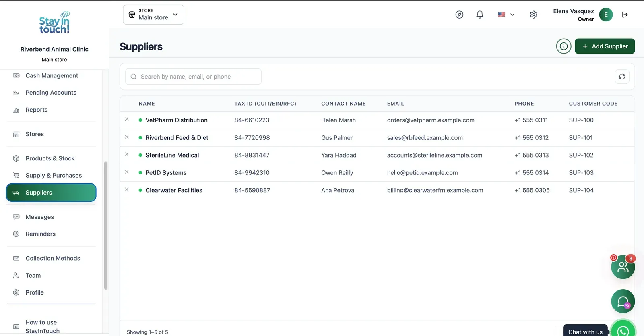Click contact name Yara Haddad
The width and height of the screenshot is (644, 336).
339,155
